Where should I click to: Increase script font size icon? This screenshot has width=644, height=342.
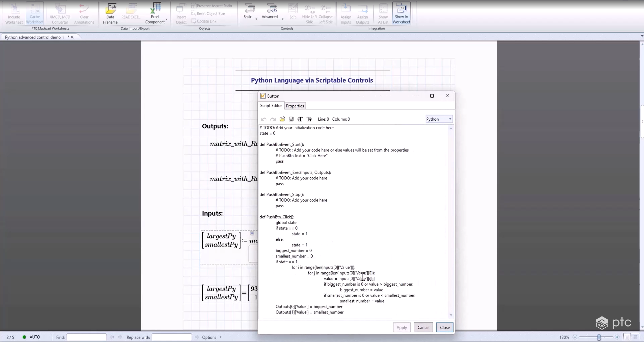coord(300,119)
